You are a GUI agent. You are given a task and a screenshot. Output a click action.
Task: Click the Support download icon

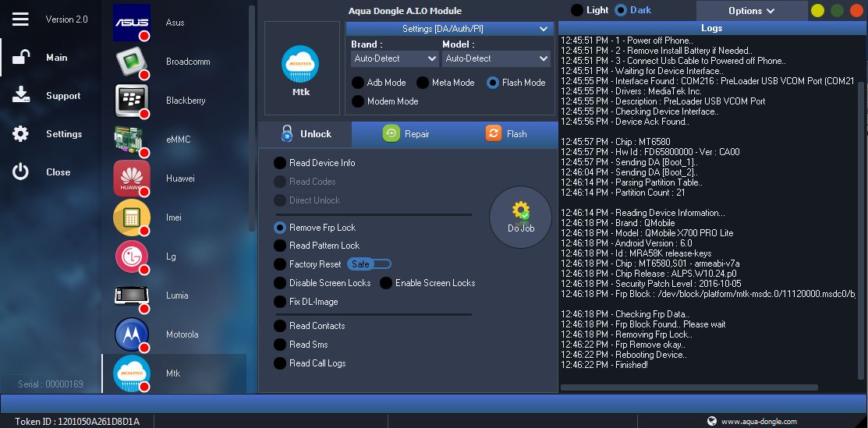tap(21, 95)
